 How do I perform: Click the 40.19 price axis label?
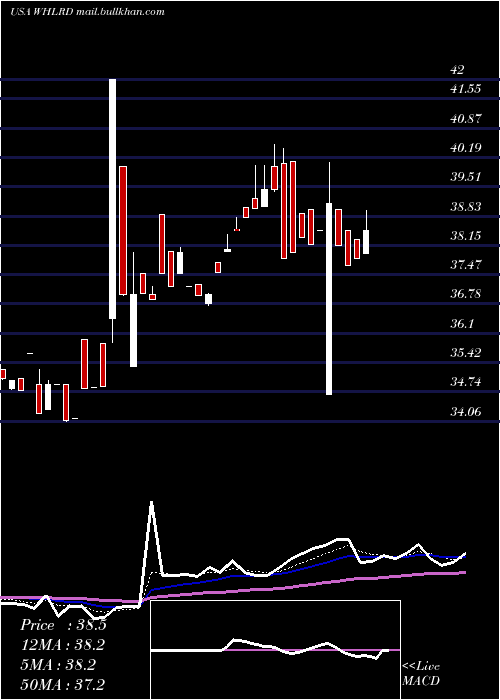pyautogui.click(x=466, y=148)
